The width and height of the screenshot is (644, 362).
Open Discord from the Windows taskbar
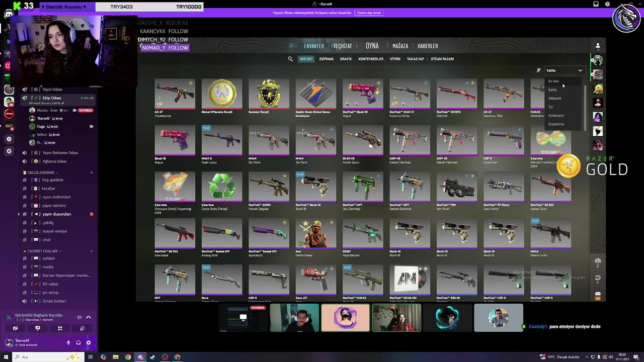click(x=140, y=357)
